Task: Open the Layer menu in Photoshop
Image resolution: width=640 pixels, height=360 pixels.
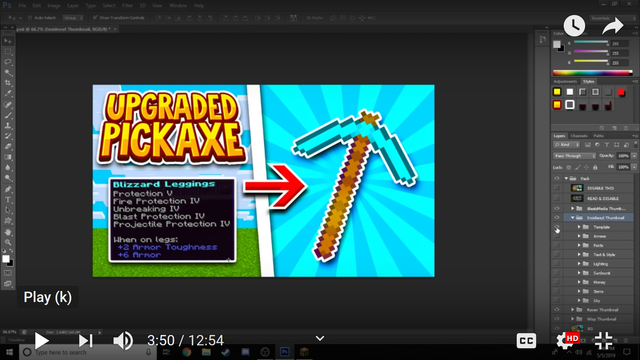Action: point(73,6)
